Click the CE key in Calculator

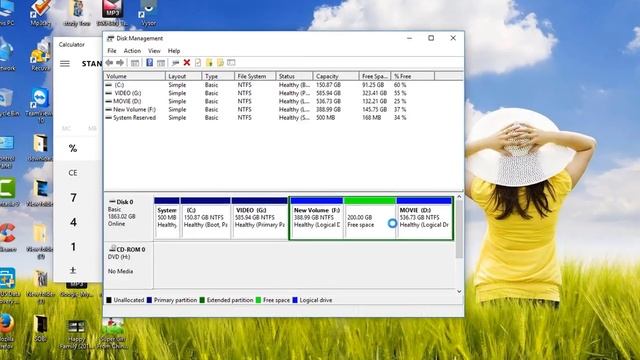pyautogui.click(x=73, y=173)
